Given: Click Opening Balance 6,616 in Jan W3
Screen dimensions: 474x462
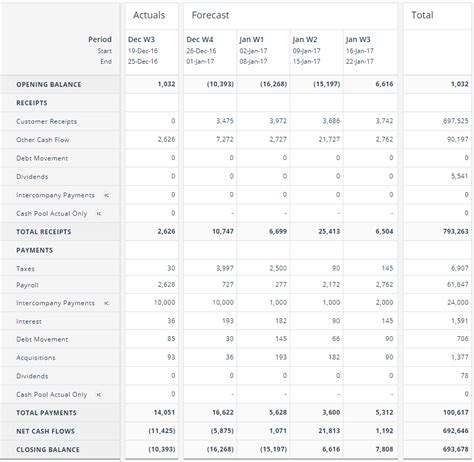Looking at the screenshot, I should pos(384,84).
